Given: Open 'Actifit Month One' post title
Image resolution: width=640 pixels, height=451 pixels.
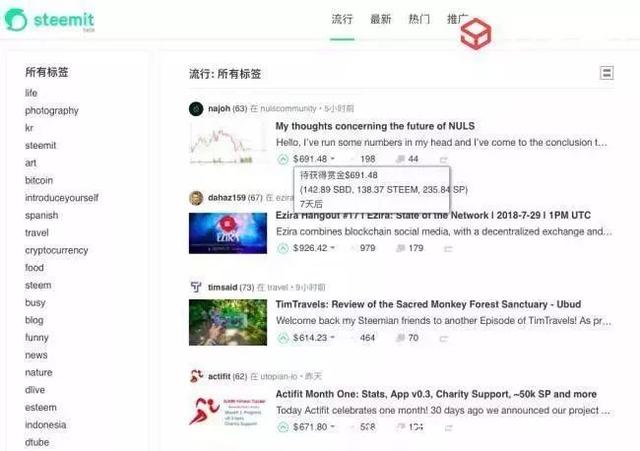Looking at the screenshot, I should [436, 394].
